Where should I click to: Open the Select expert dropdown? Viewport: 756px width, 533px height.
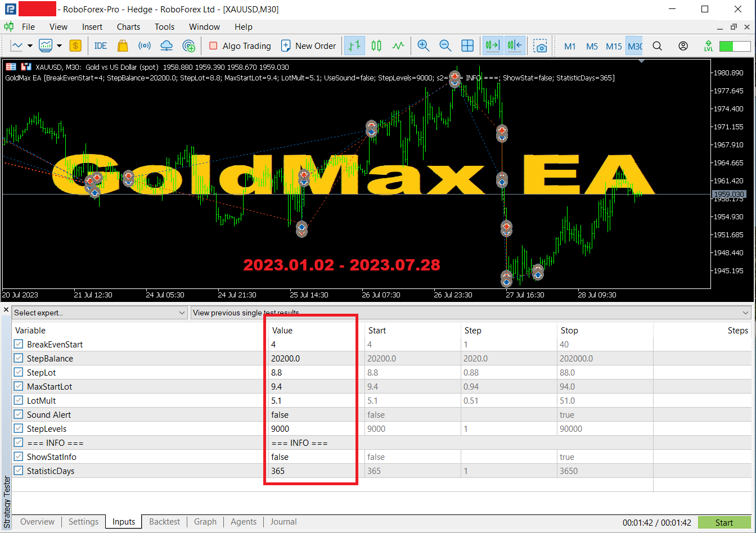click(x=100, y=313)
